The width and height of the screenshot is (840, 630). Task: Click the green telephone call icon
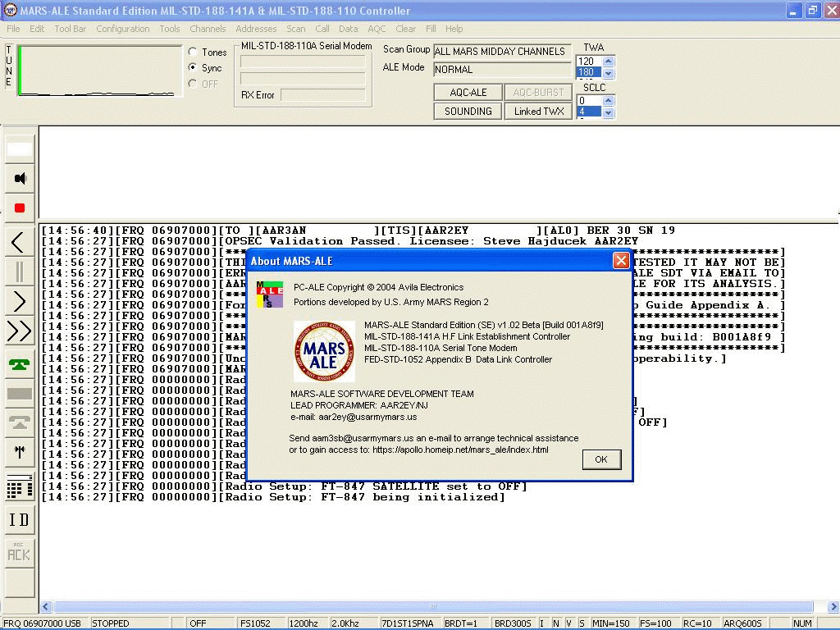(20, 365)
